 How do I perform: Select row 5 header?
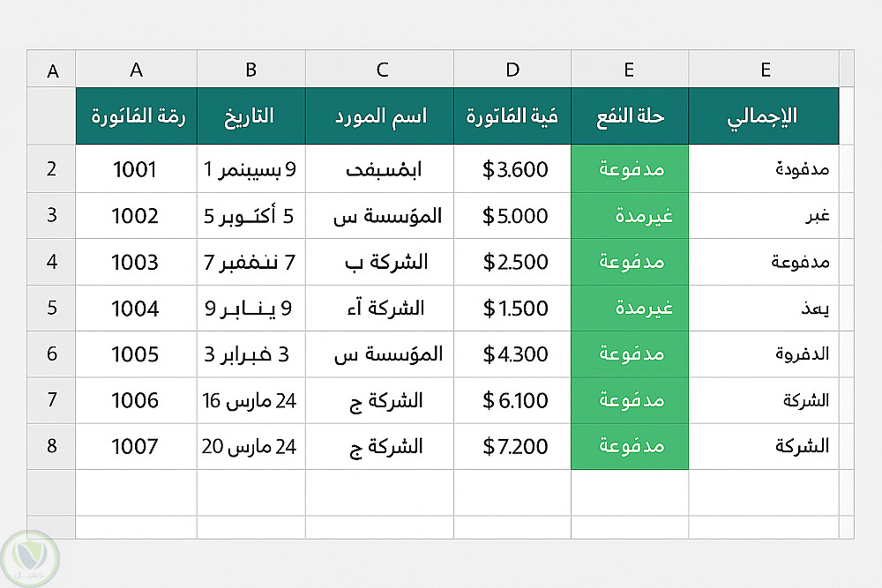[x=51, y=309]
